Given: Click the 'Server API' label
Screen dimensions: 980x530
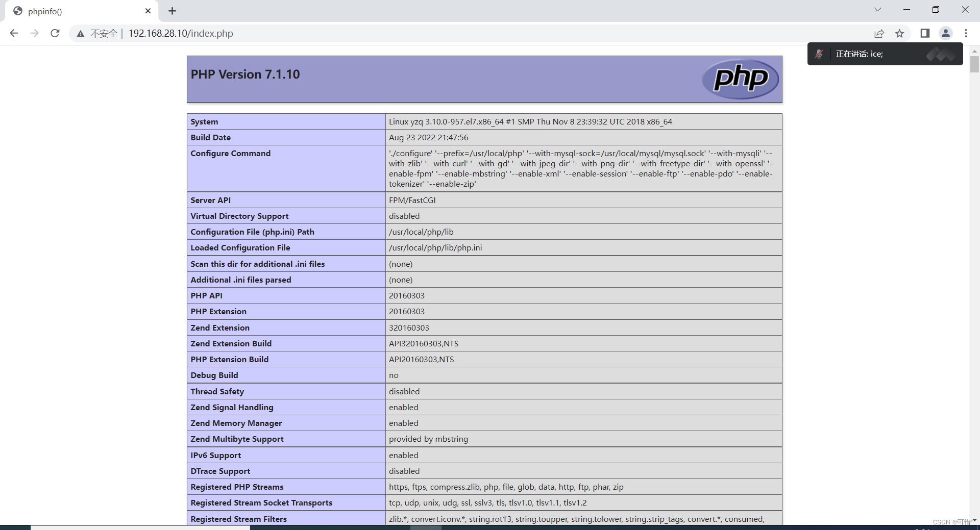Looking at the screenshot, I should 210,200.
